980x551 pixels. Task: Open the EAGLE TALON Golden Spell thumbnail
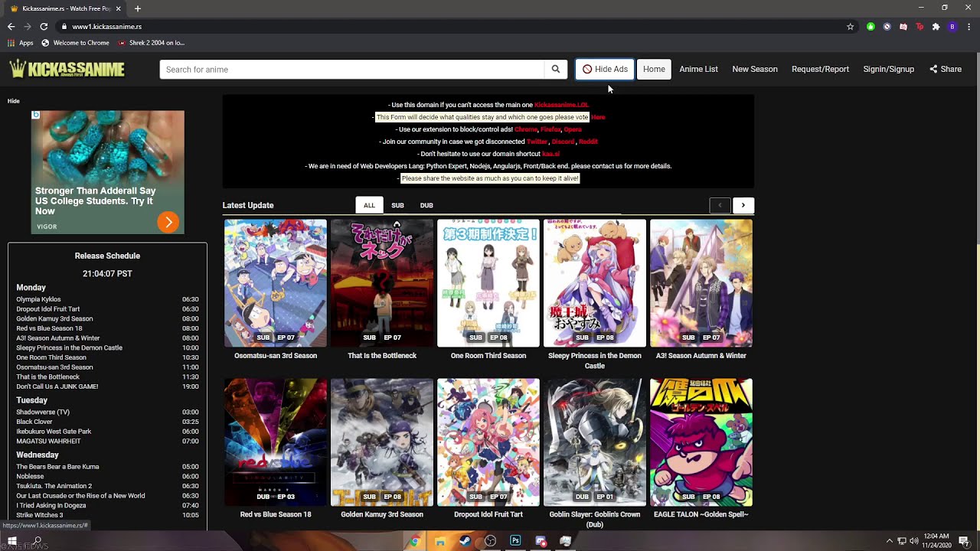pyautogui.click(x=701, y=442)
